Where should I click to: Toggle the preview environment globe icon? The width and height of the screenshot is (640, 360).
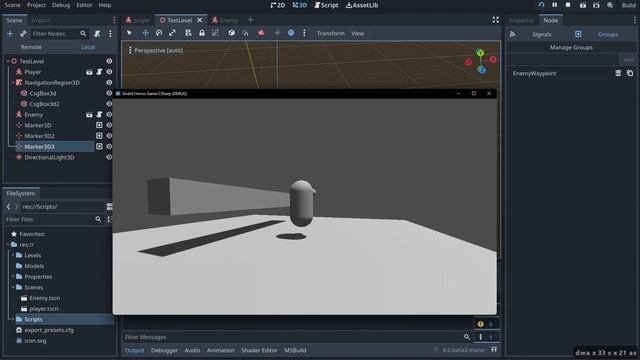(291, 33)
